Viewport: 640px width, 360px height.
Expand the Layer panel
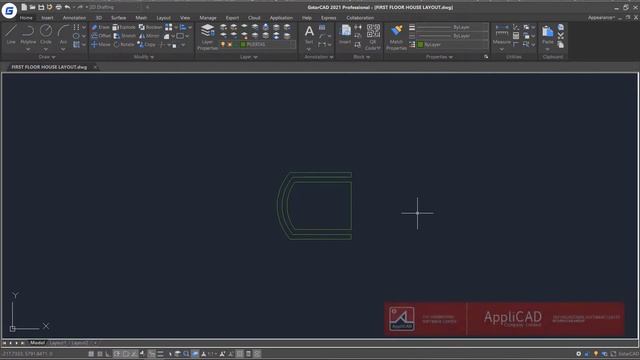(x=249, y=57)
